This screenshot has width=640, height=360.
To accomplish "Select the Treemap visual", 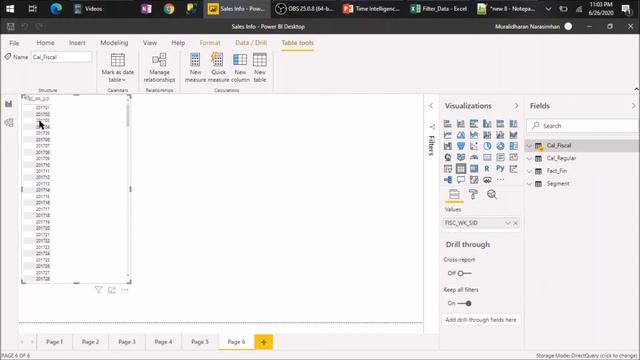I will tap(513, 146).
